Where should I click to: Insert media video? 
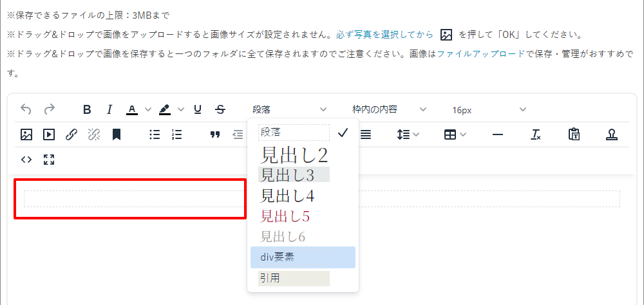click(49, 134)
